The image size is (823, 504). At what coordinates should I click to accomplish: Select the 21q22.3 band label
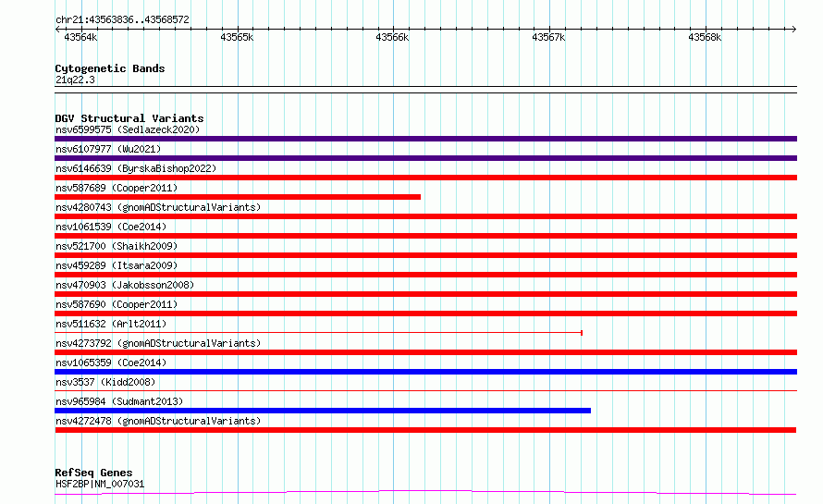[75, 80]
